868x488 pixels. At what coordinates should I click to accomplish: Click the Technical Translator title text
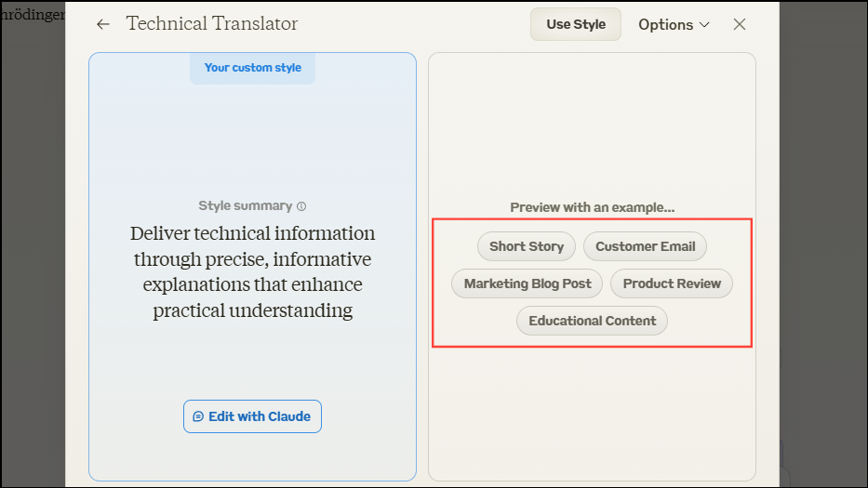[x=212, y=24]
